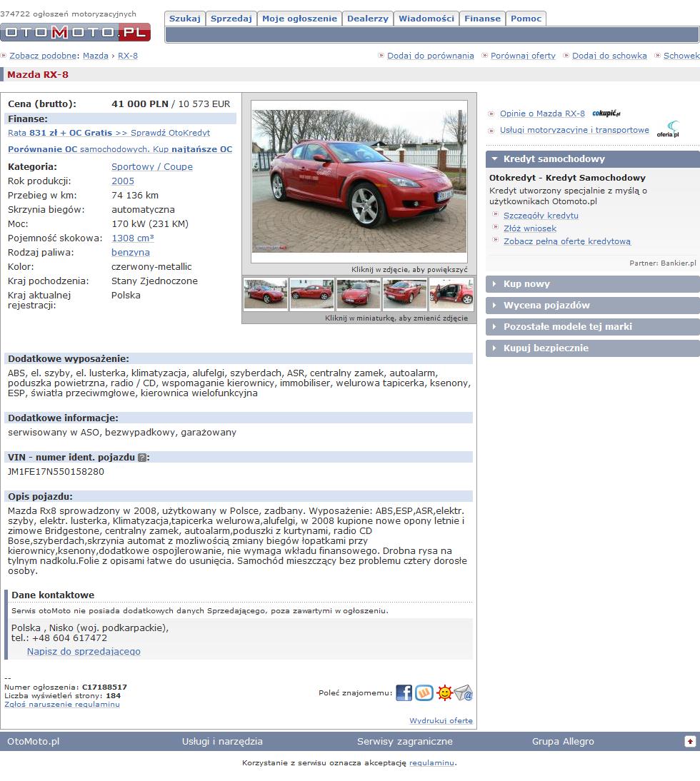The height and width of the screenshot is (781, 700).
Task: Click Zobacz podobne link
Action: [x=44, y=56]
